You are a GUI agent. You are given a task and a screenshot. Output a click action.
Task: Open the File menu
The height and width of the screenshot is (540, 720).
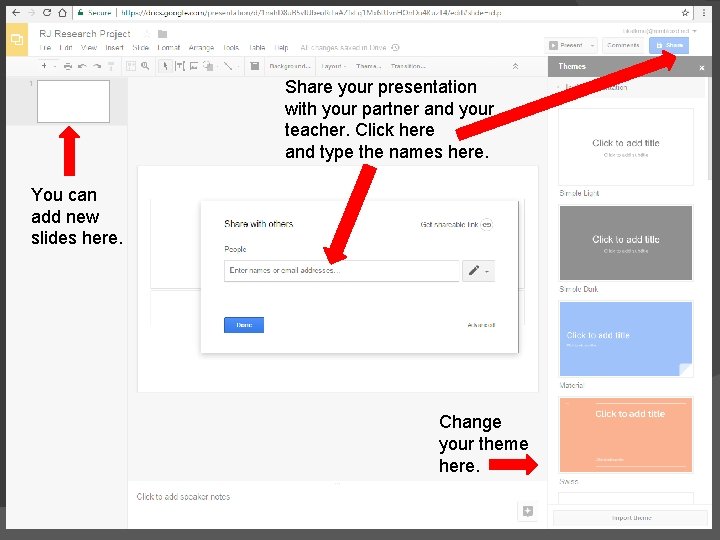45,48
